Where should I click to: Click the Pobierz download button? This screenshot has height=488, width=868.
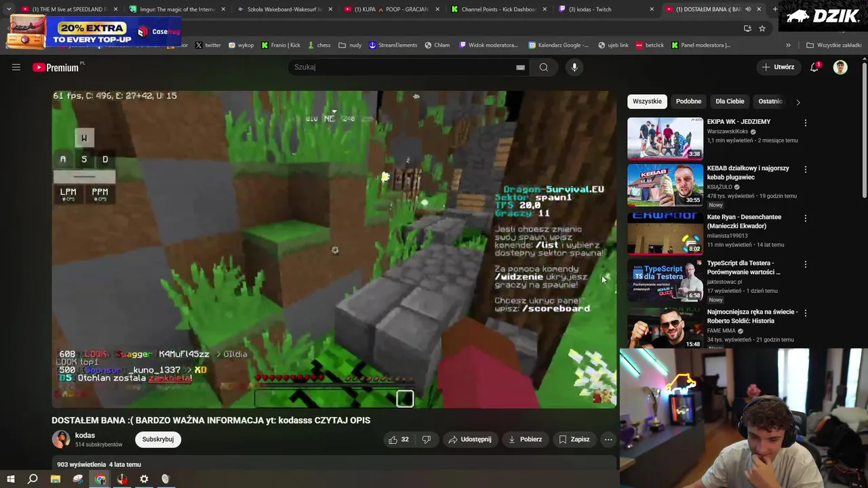525,439
